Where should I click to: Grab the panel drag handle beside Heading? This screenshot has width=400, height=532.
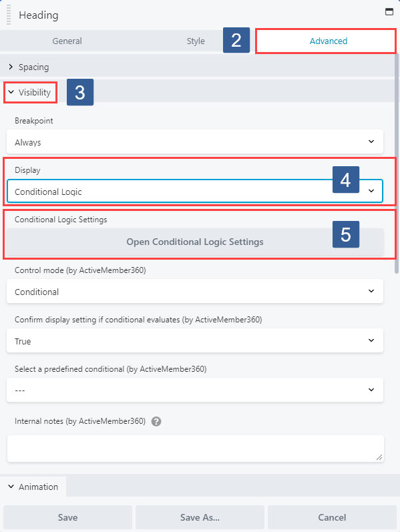coord(9,15)
